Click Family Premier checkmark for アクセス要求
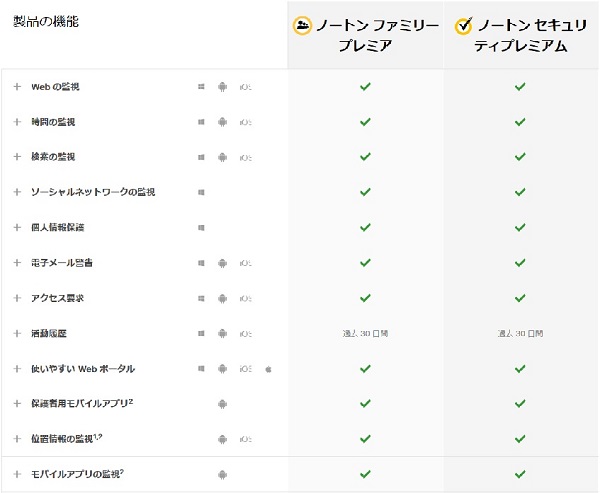600x493 pixels. click(365, 298)
